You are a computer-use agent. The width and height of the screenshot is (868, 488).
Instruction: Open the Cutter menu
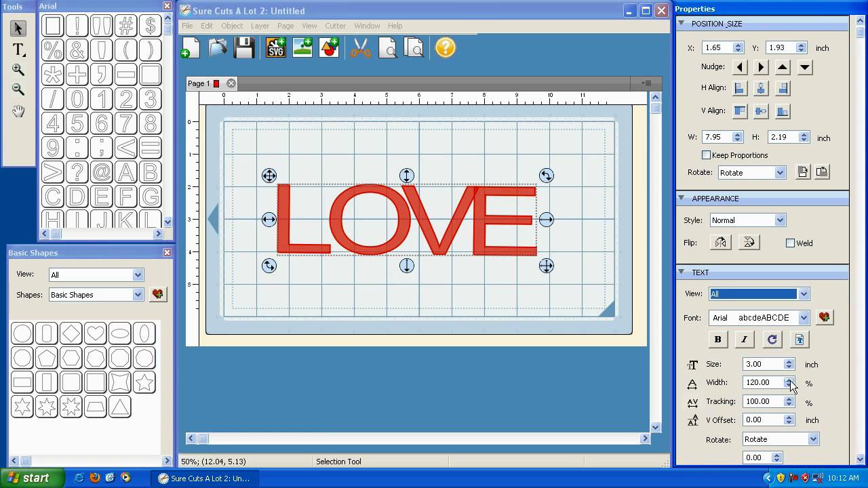pos(335,26)
